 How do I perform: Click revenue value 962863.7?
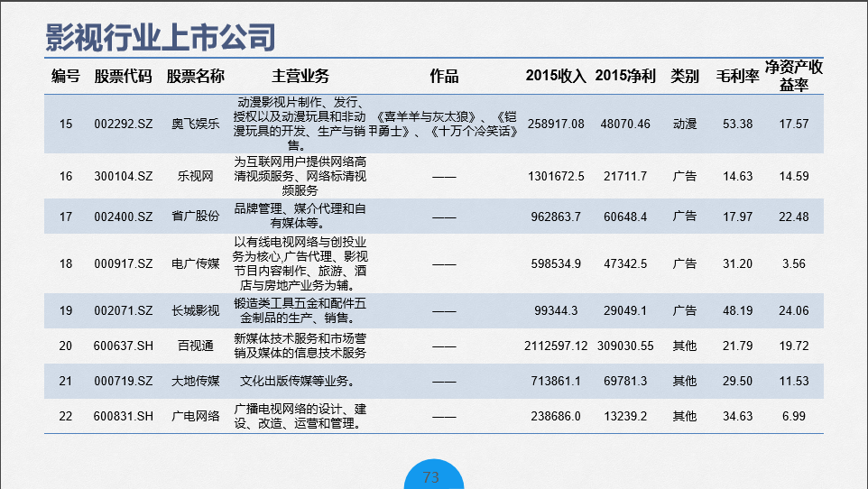tap(556, 217)
